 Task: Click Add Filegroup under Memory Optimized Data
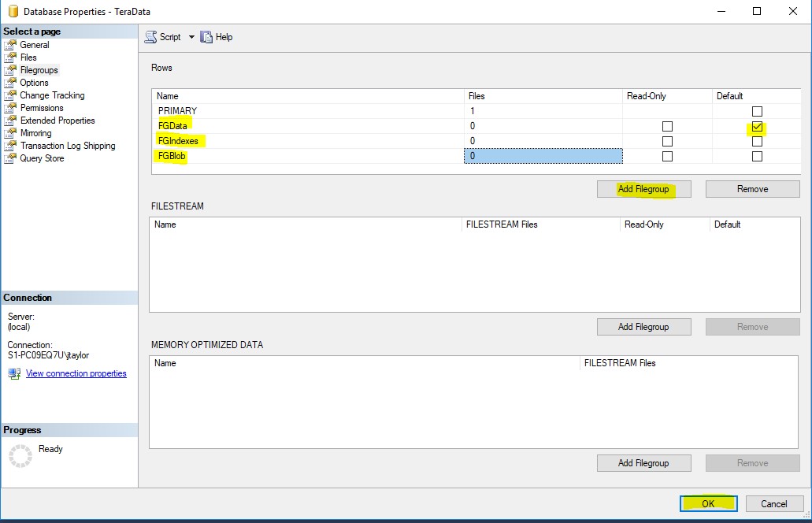[643, 463]
